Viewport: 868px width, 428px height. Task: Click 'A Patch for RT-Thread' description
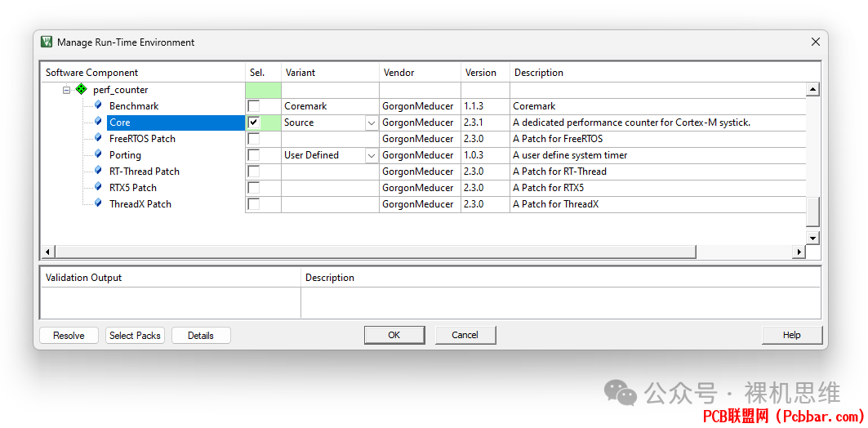[x=559, y=171]
